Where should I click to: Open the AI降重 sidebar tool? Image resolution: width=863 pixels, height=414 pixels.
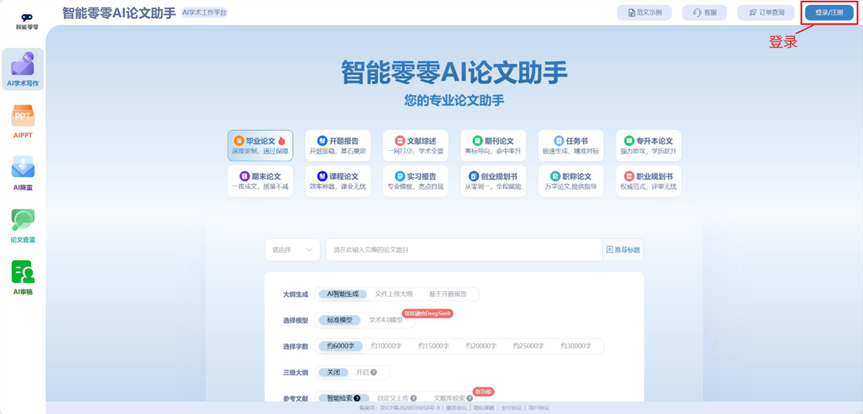point(23,173)
